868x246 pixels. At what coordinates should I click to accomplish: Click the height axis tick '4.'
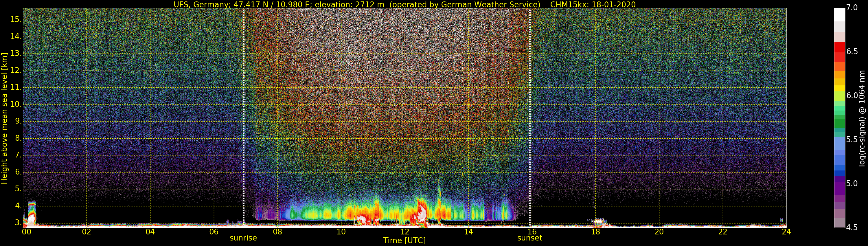click(18, 206)
